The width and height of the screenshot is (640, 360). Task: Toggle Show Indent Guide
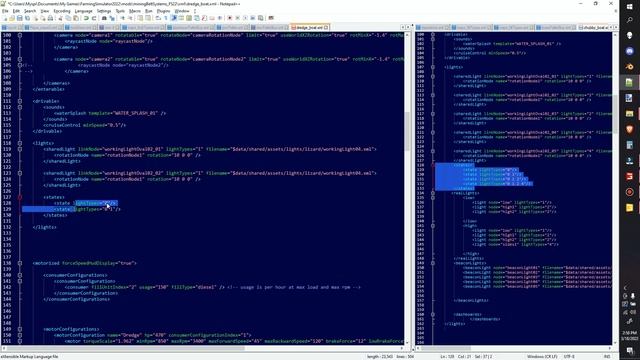pos(173,18)
